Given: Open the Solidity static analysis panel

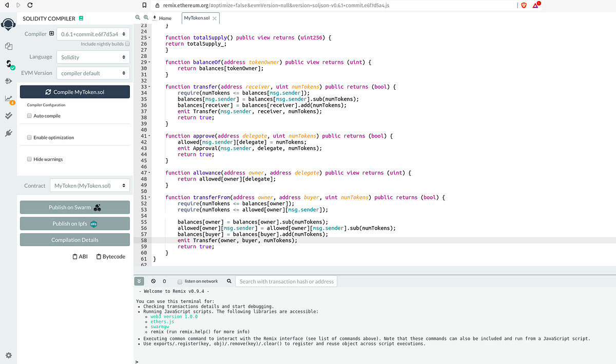Looking at the screenshot, I should tap(8, 97).
